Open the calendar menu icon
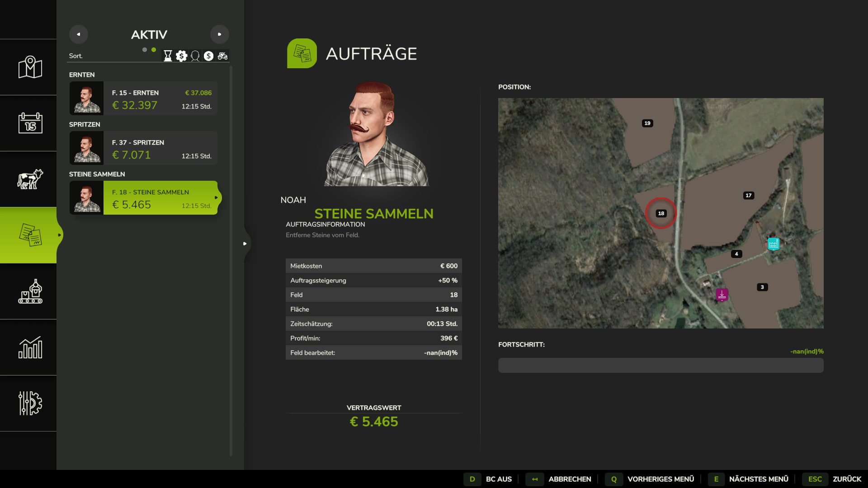 30,123
